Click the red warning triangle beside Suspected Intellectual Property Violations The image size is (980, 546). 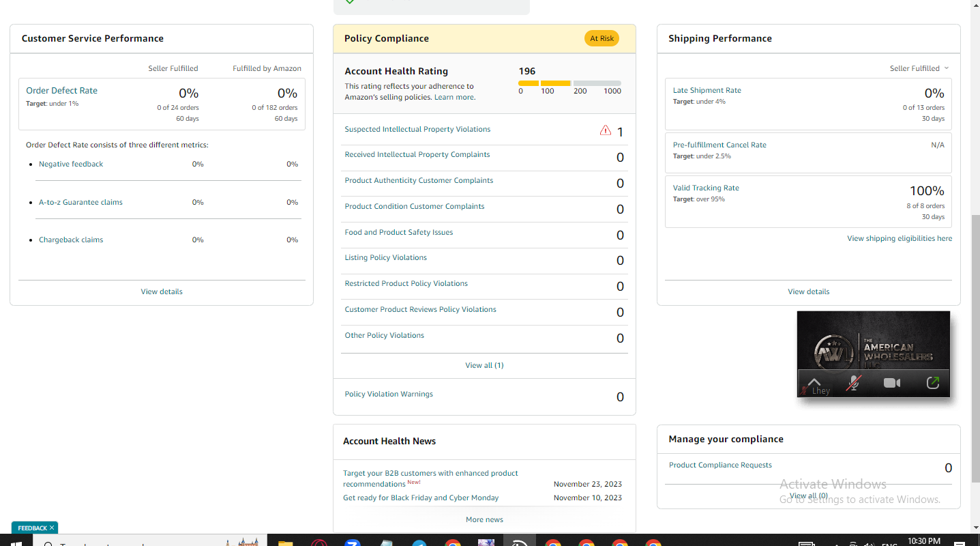pos(605,130)
